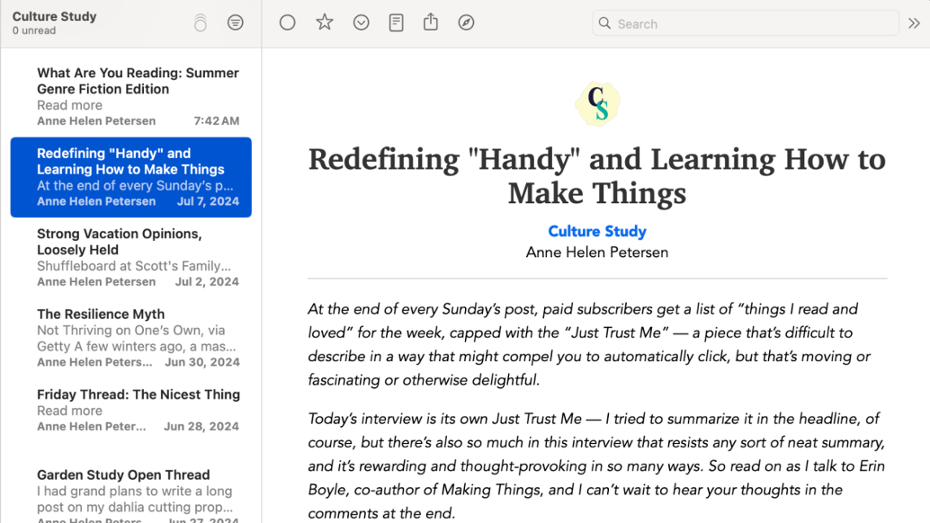The width and height of the screenshot is (930, 523).
Task: Toggle Reader View for the article
Action: click(396, 23)
